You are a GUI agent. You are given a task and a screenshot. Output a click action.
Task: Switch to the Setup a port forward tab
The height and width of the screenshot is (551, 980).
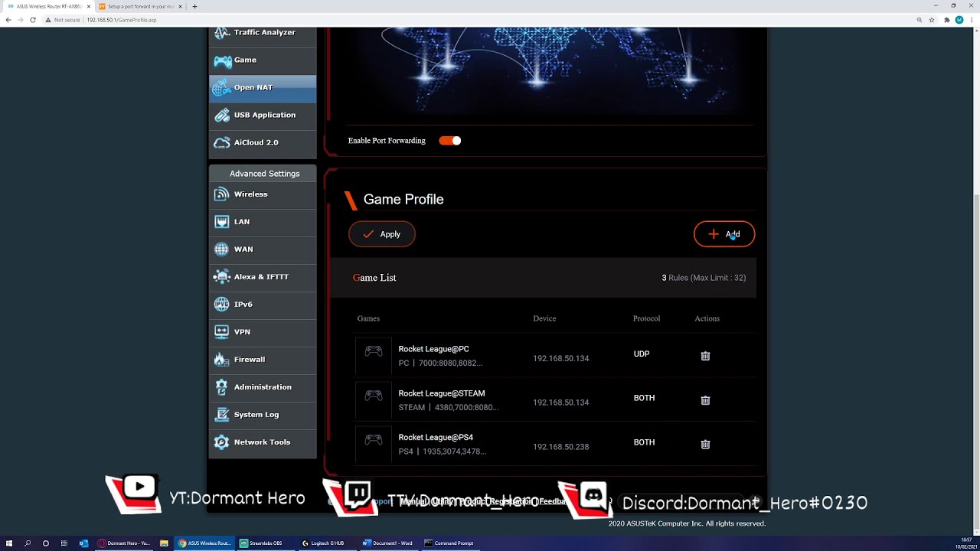point(140,6)
